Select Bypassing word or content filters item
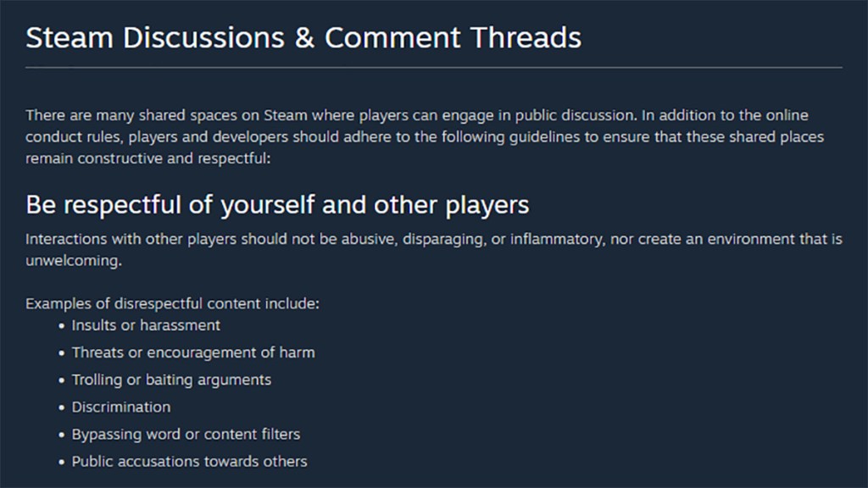This screenshot has width=868, height=488. click(186, 435)
